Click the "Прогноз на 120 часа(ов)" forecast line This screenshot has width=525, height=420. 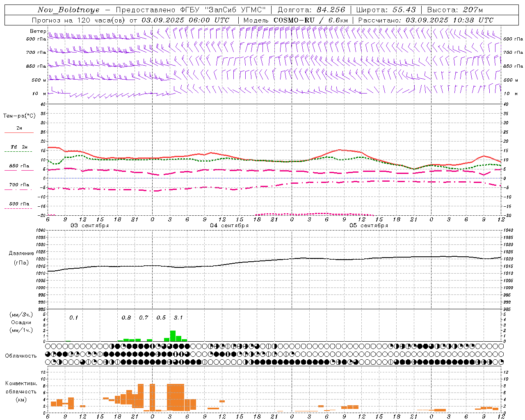coord(130,20)
